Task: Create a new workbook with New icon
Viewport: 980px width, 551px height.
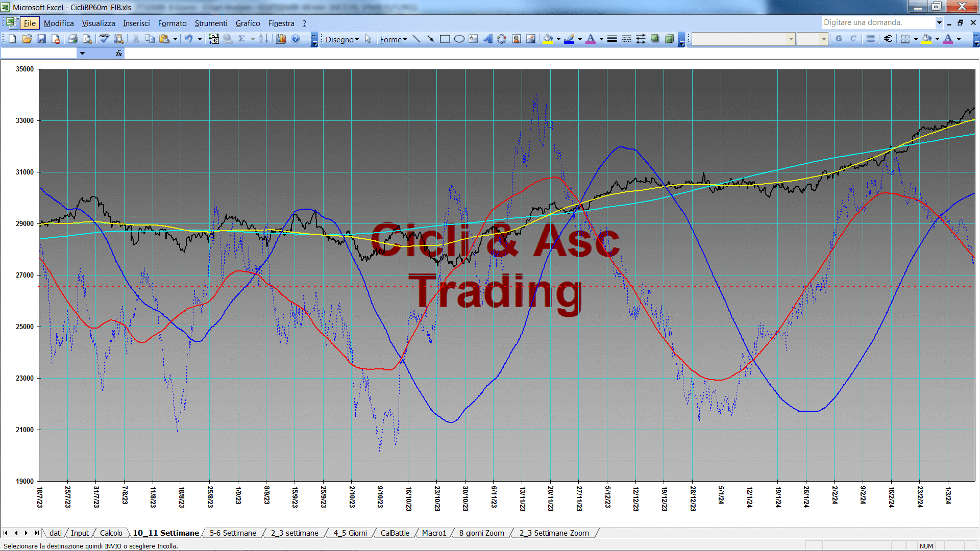Action: point(12,39)
